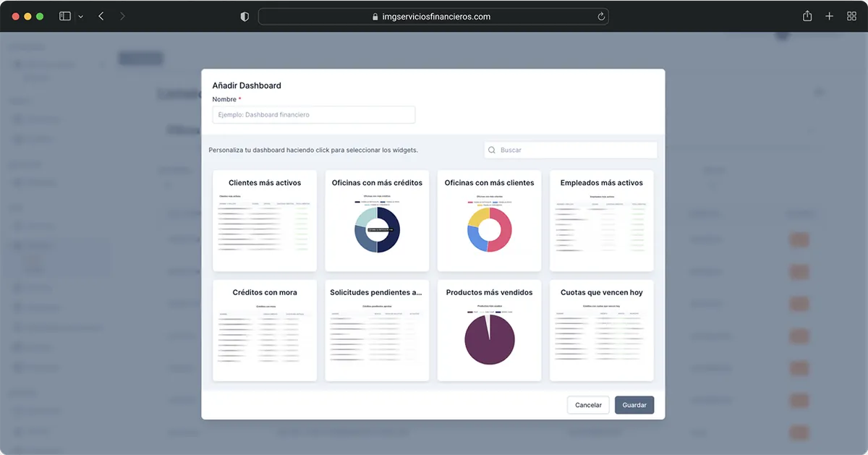868x455 pixels.
Task: Open a new tab with the plus icon
Action: click(x=830, y=16)
